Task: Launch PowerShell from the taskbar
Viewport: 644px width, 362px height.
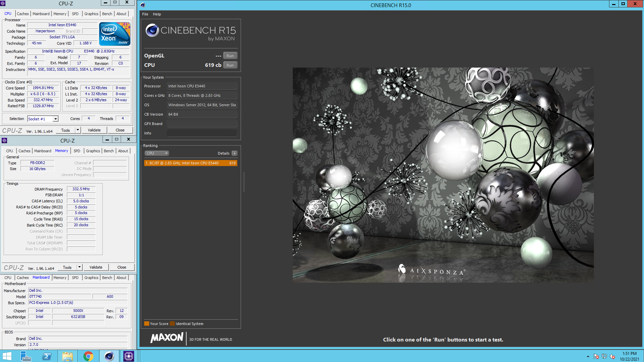Action: (47, 356)
